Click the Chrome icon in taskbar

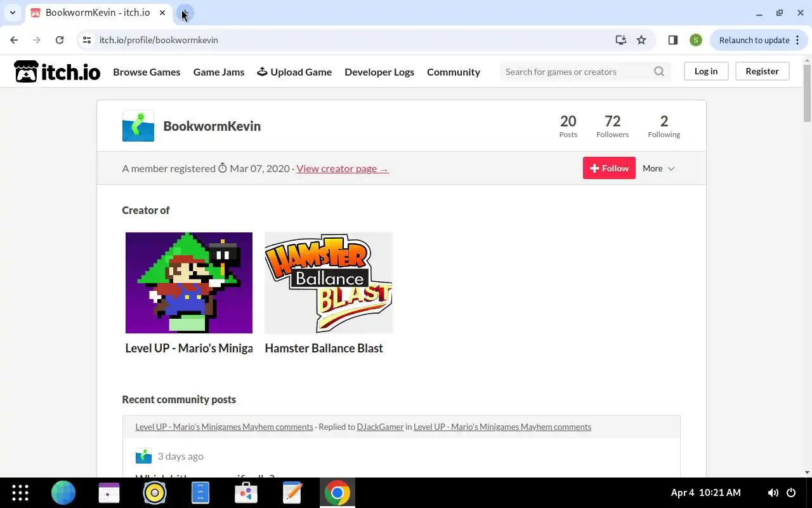click(337, 493)
